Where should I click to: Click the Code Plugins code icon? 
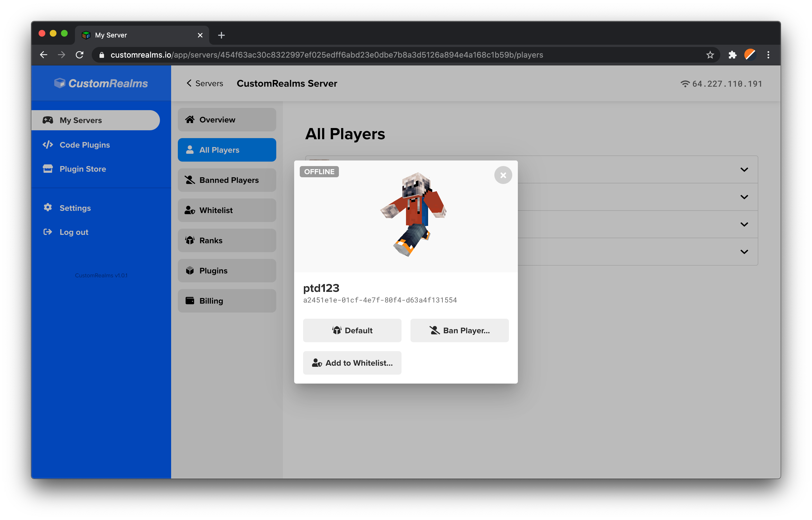(x=48, y=145)
